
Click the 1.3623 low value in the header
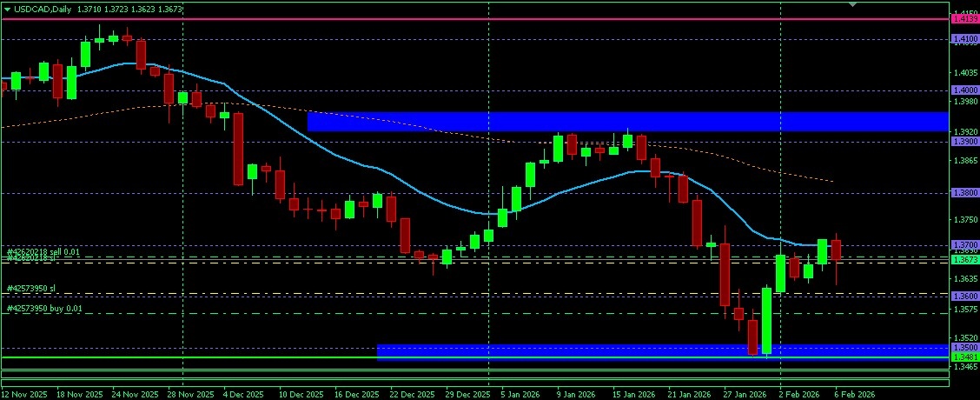click(143, 10)
